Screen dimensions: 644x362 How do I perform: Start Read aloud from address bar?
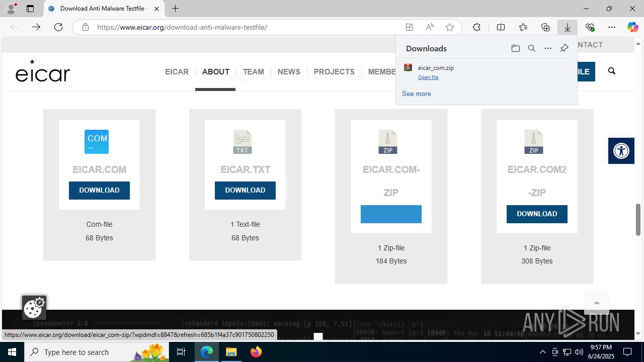tap(430, 27)
